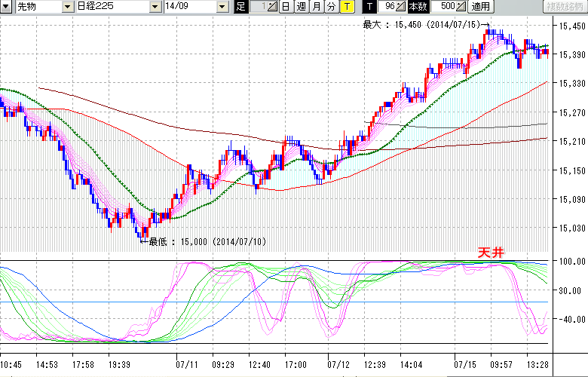588x377 pixels.
Task: Select the 分 minute timeframe button
Action: (331, 7)
